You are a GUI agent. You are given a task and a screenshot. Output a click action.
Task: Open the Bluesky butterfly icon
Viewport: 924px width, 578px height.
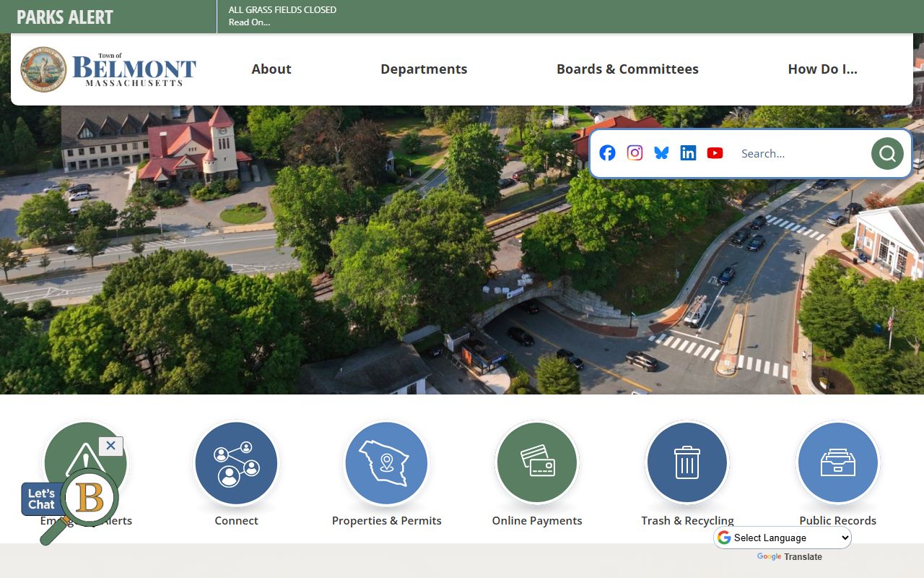(x=661, y=153)
